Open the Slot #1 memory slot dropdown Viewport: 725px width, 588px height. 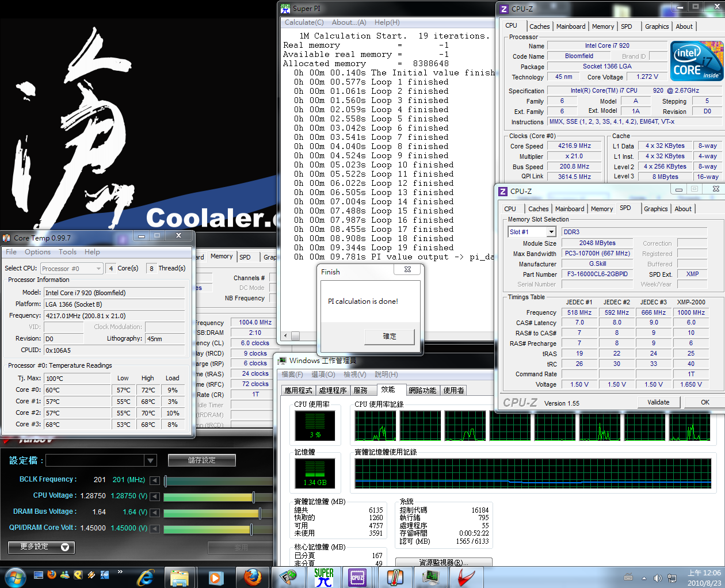pos(551,232)
